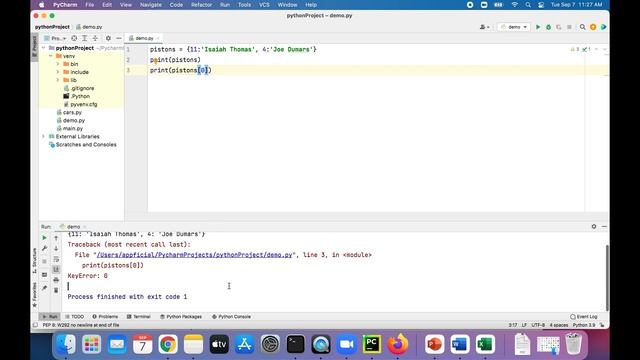Click the orange IDE update icon in the toolbar
Image resolution: width=640 pixels, height=360 pixels.
click(593, 27)
